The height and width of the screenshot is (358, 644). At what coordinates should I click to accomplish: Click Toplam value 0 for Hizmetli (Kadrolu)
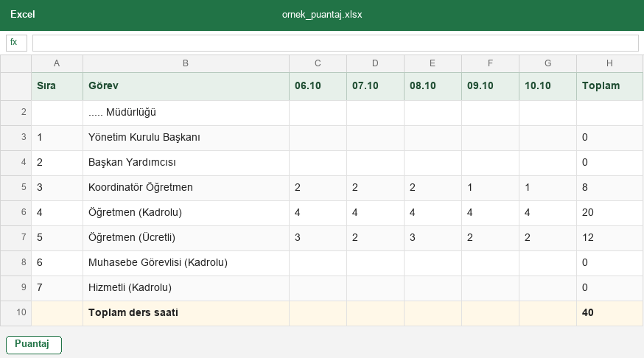pyautogui.click(x=609, y=288)
